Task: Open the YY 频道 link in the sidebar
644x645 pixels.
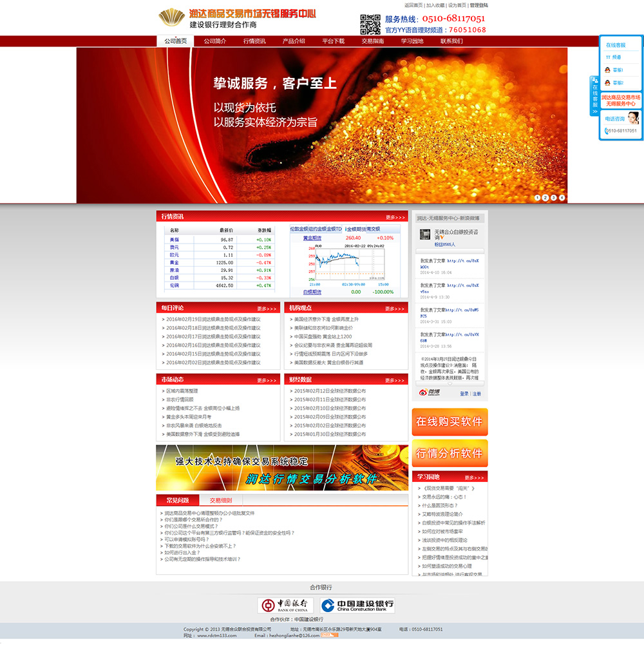Action: [613, 57]
